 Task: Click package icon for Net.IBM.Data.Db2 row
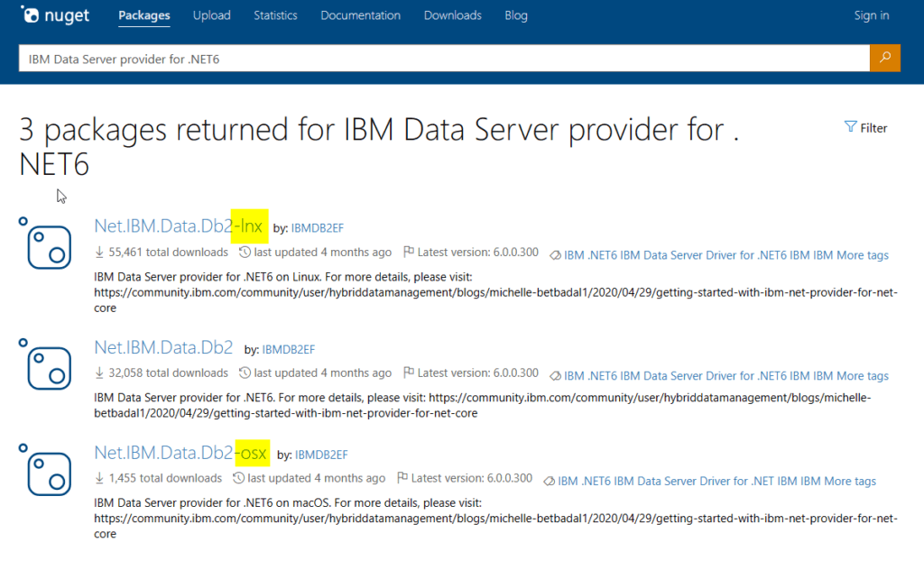[x=45, y=364]
